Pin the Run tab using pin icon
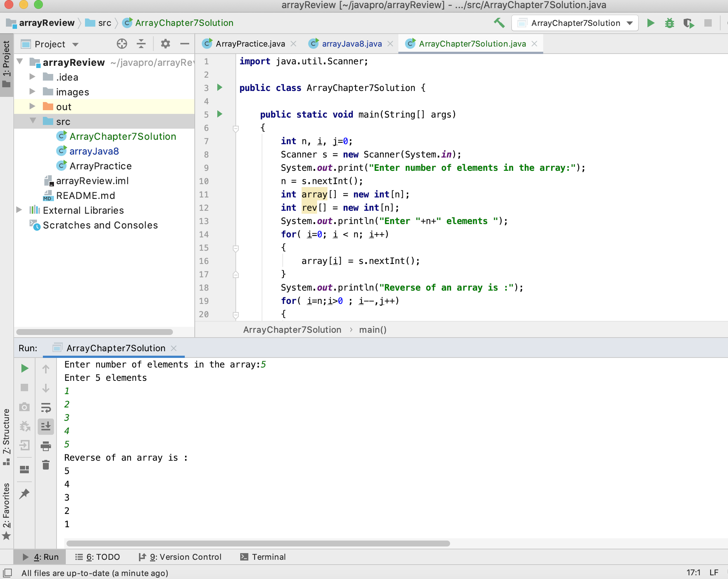728x579 pixels. point(24,493)
